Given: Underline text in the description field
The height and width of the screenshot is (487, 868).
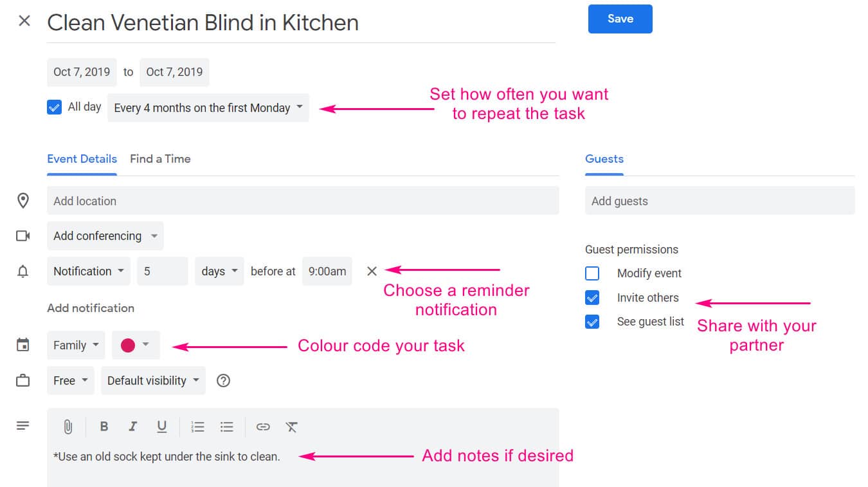Looking at the screenshot, I should (x=162, y=427).
